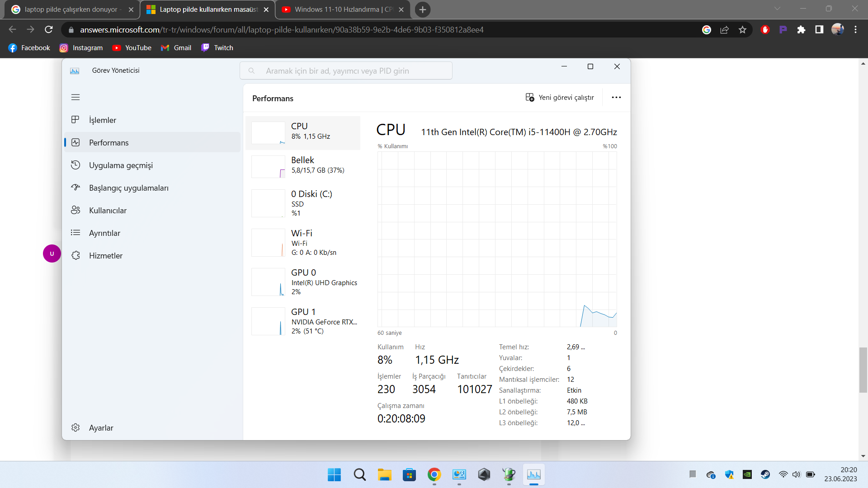The height and width of the screenshot is (488, 868).
Task: Click the browser page vertical scrollbar
Action: click(x=863, y=370)
